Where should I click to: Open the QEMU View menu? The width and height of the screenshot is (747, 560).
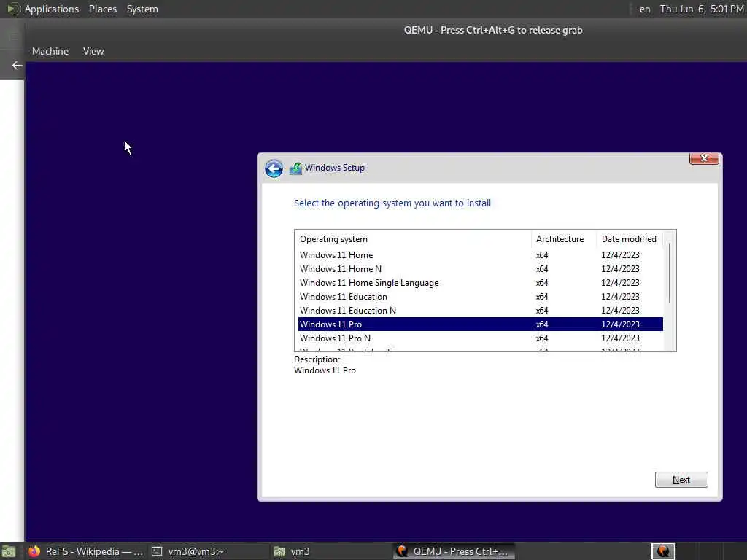(x=93, y=51)
